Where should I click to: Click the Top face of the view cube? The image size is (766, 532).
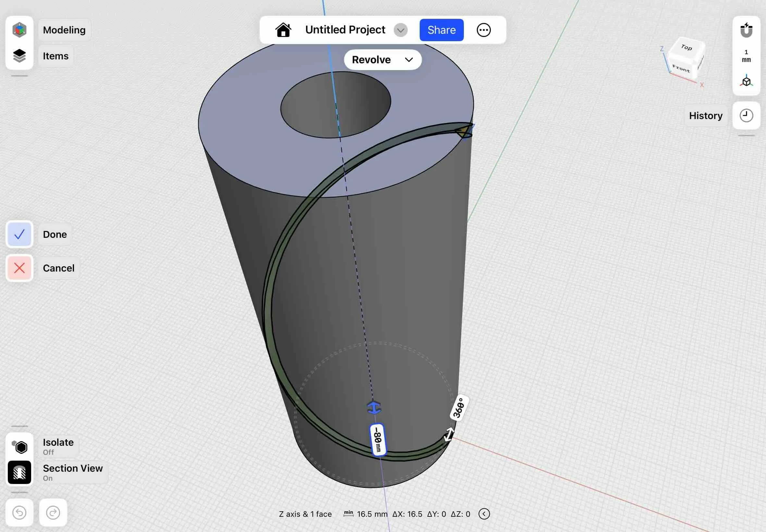[687, 47]
